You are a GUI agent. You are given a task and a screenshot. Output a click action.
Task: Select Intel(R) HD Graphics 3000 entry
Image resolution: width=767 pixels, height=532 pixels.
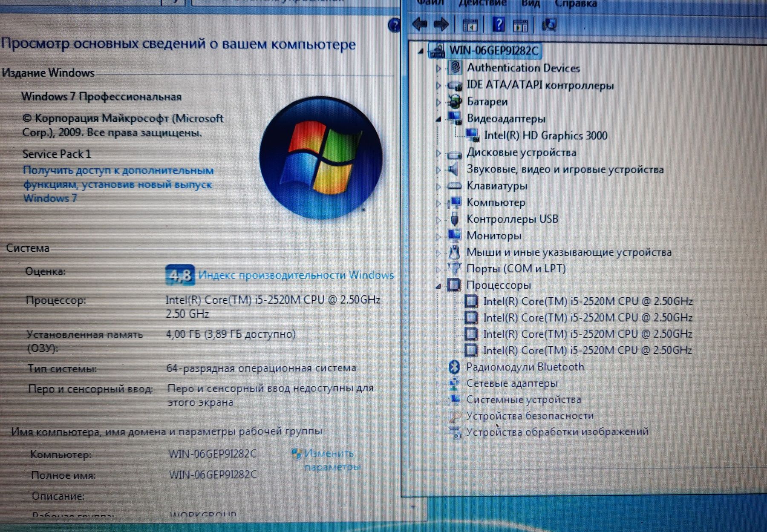click(545, 135)
